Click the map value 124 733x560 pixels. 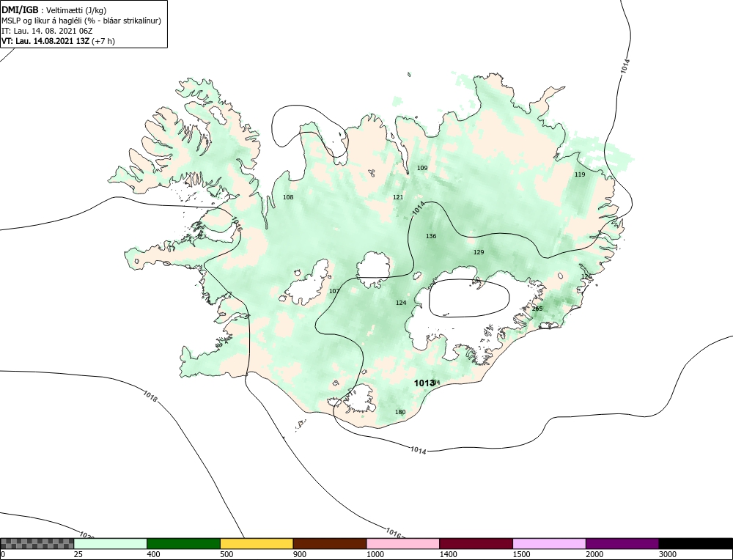click(x=401, y=303)
